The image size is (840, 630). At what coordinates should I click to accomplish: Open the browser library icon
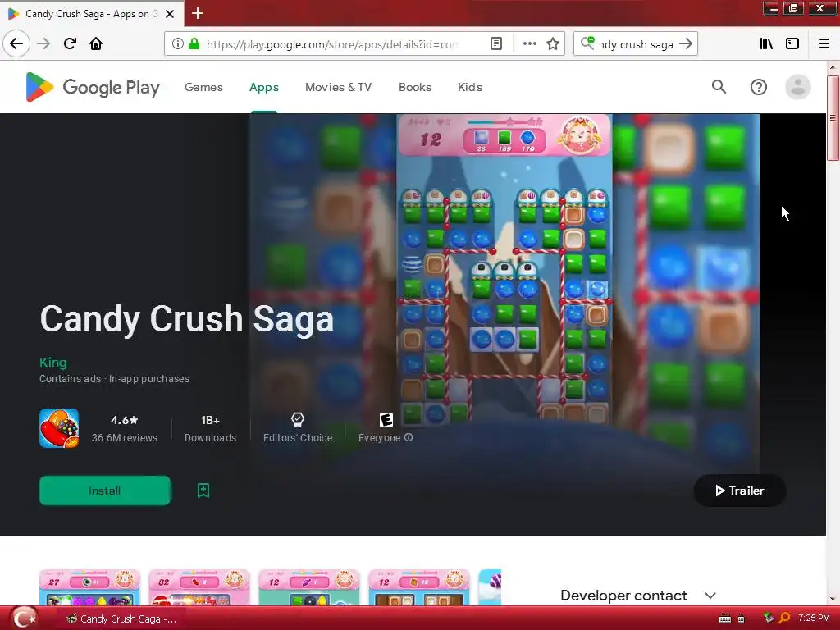(766, 44)
